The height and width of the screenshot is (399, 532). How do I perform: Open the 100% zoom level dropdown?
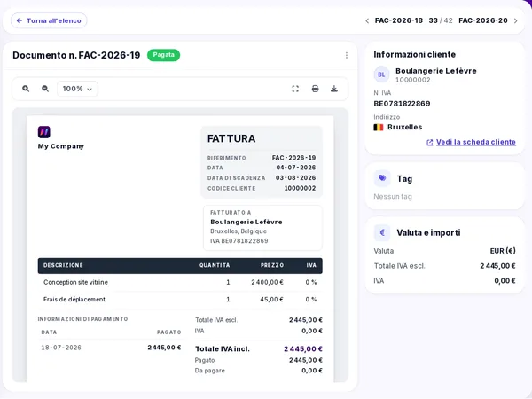tap(77, 89)
